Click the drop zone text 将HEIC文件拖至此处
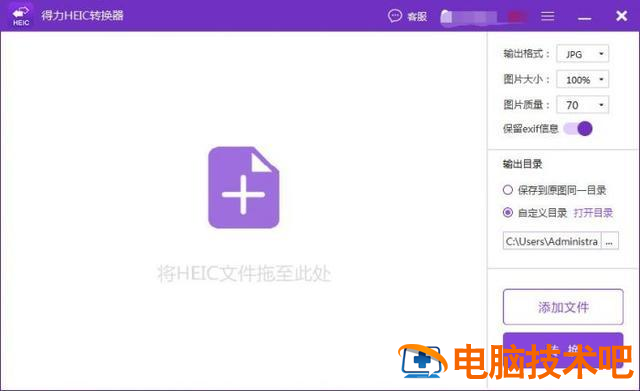This screenshot has width=640, height=391. [x=244, y=273]
